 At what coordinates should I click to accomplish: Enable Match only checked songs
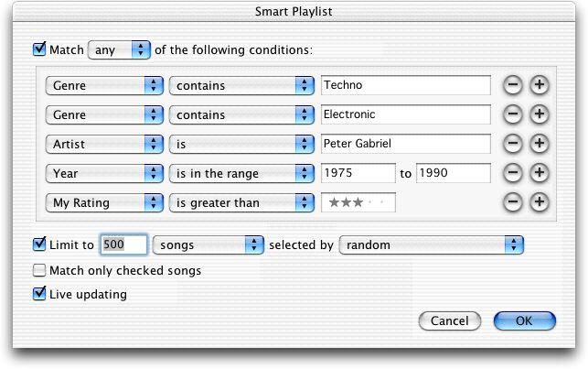(39, 270)
